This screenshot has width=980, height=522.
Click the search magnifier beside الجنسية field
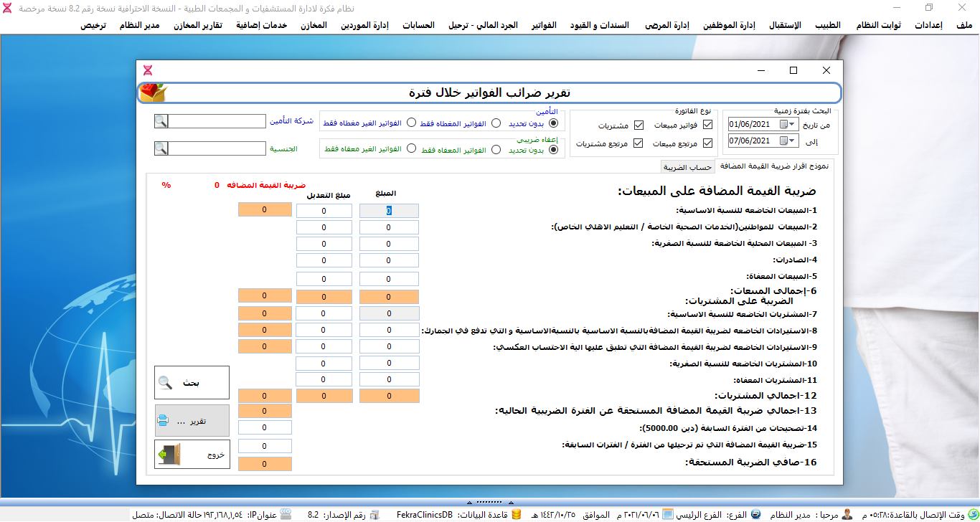point(161,148)
